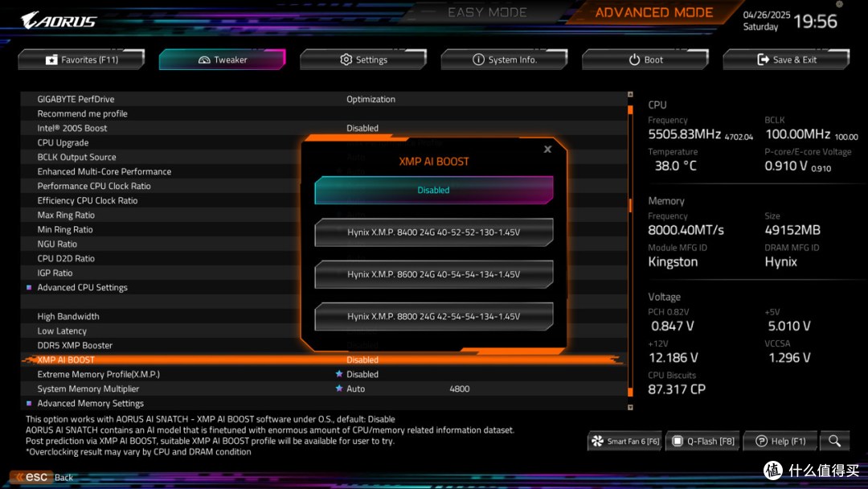Click the System Info circle-i icon
The width and height of the screenshot is (868, 489).
coord(478,60)
